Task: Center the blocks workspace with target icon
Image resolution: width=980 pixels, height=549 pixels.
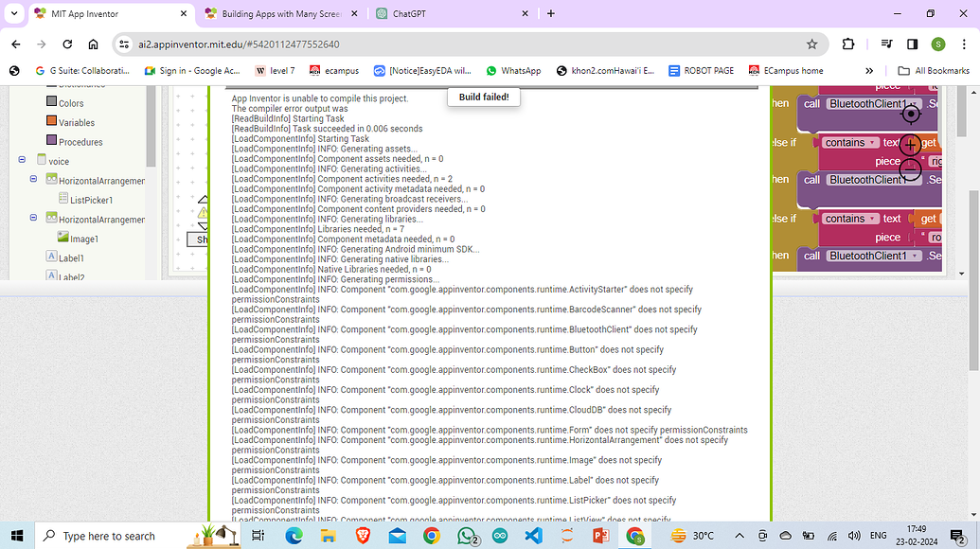Action: 911,115
